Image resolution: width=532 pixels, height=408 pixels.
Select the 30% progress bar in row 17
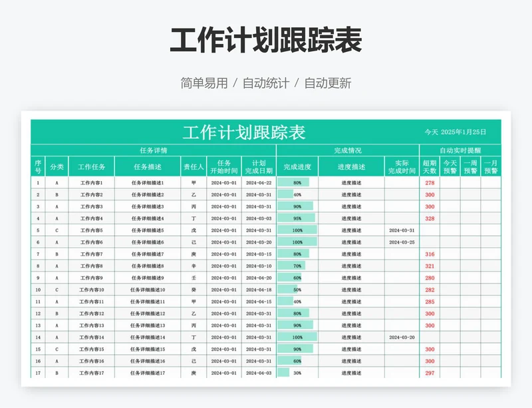(x=284, y=373)
